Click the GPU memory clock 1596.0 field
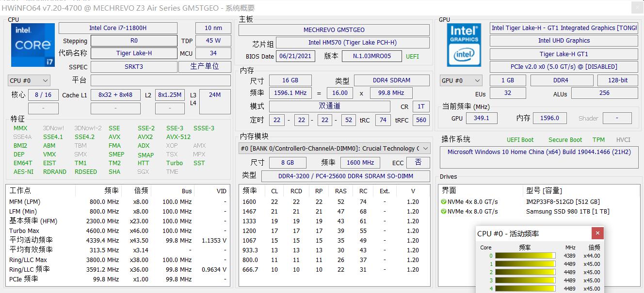The image size is (644, 293). tap(550, 118)
